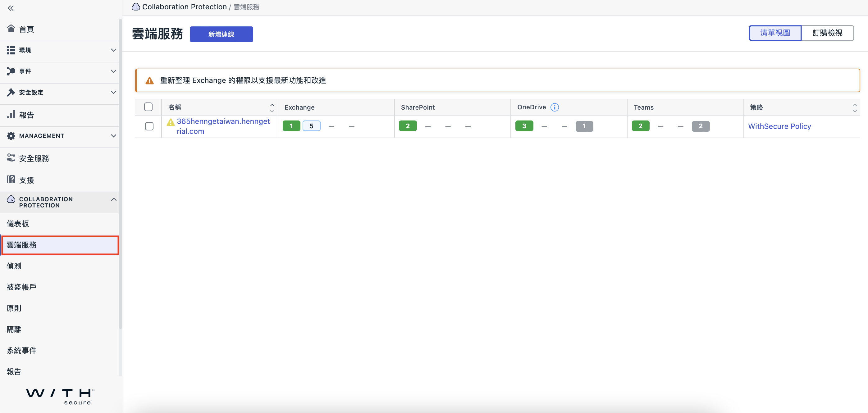Click the Teams gray badge 2
Screen dimensions: 868x413
pyautogui.click(x=701, y=126)
